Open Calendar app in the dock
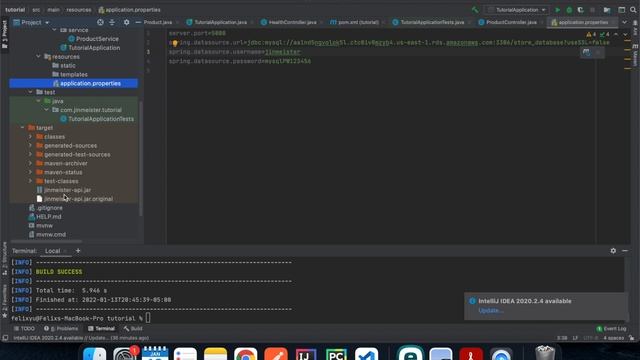The height and width of the screenshot is (360, 640). click(x=155, y=353)
